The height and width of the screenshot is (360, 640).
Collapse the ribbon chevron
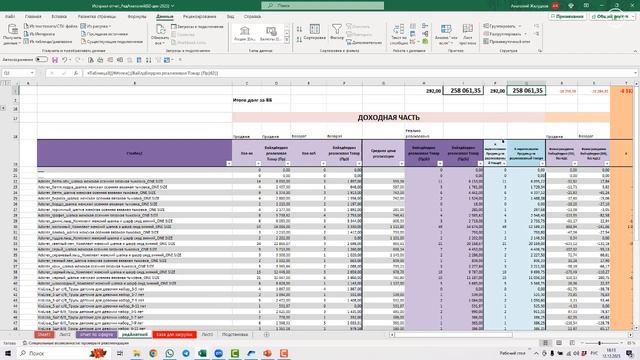(x=635, y=51)
